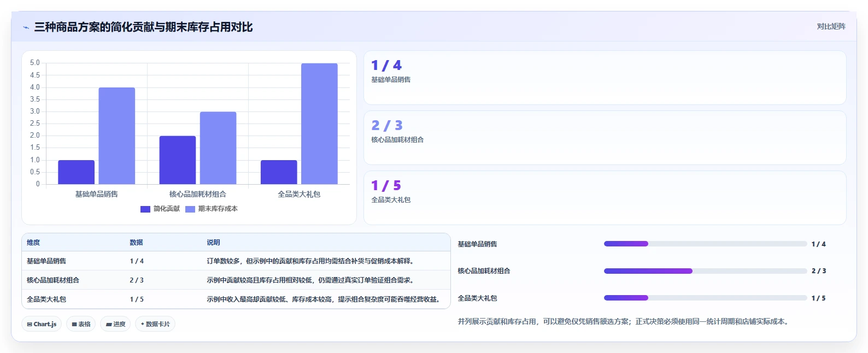Click the description starting 示例中贡献较高 in the table
Image resolution: width=868 pixels, height=353 pixels.
point(312,280)
